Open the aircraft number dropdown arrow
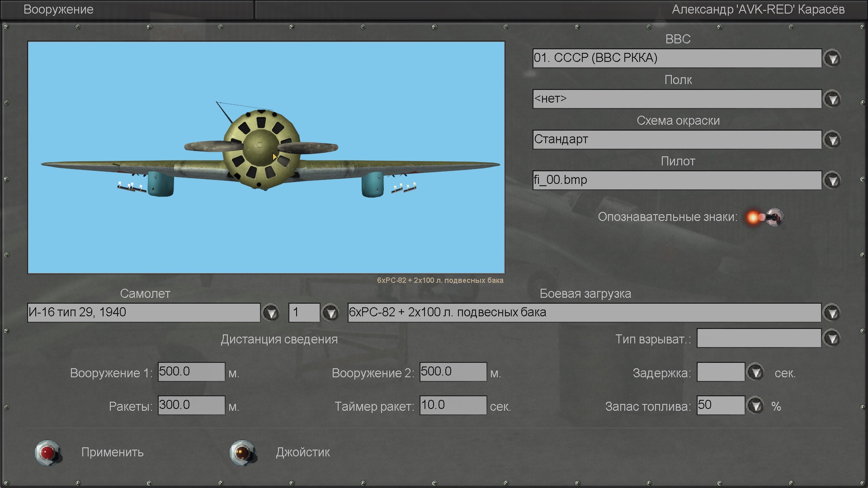 pos(330,313)
